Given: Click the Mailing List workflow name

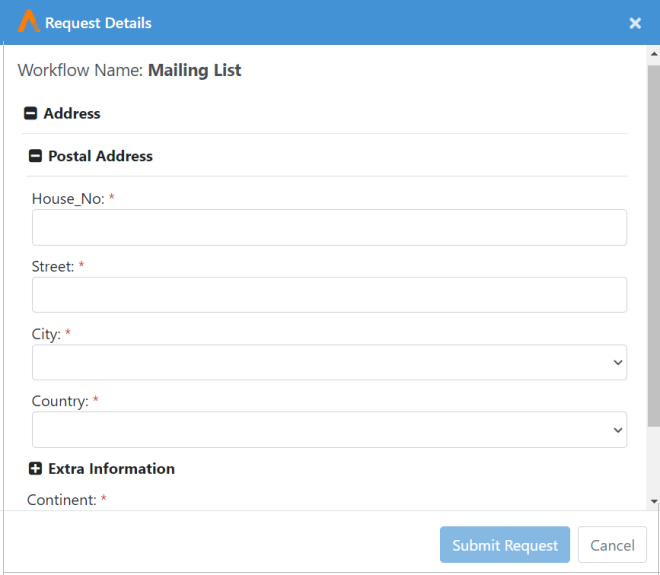Looking at the screenshot, I should (x=194, y=71).
